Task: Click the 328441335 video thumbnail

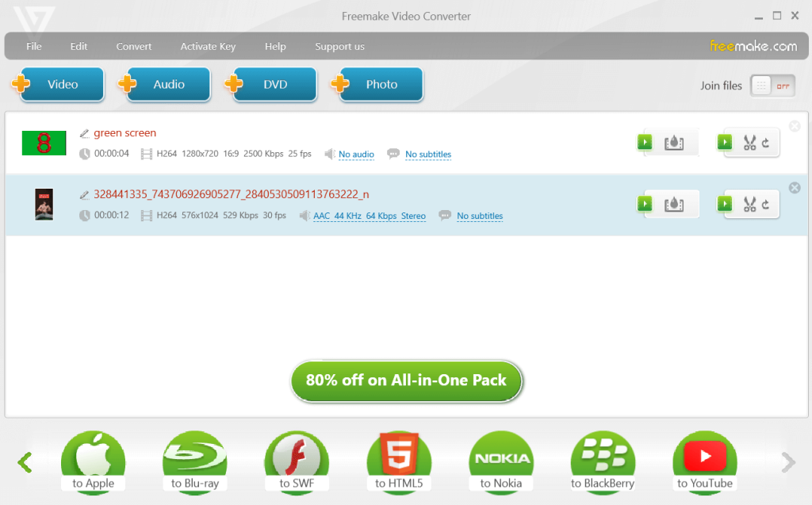Action: click(x=44, y=204)
